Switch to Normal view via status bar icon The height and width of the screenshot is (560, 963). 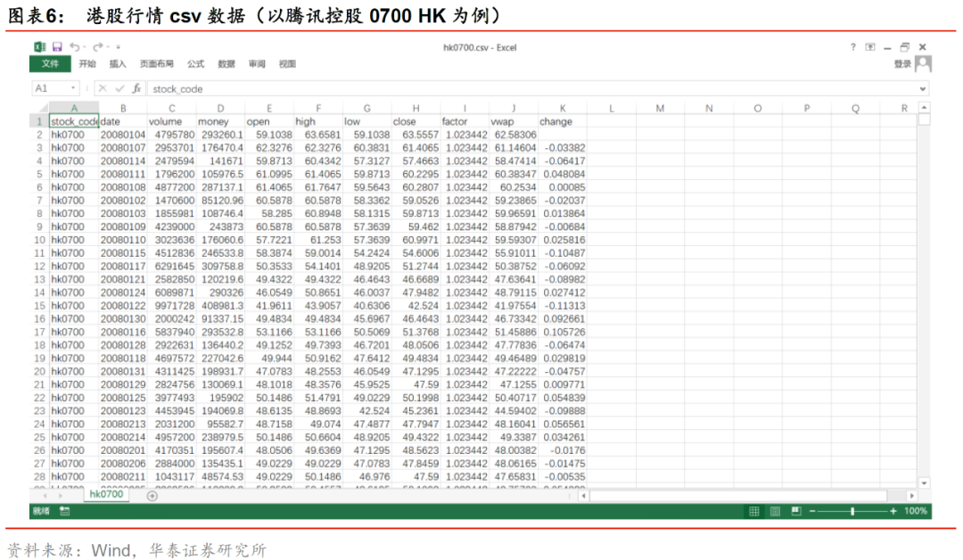(x=753, y=510)
